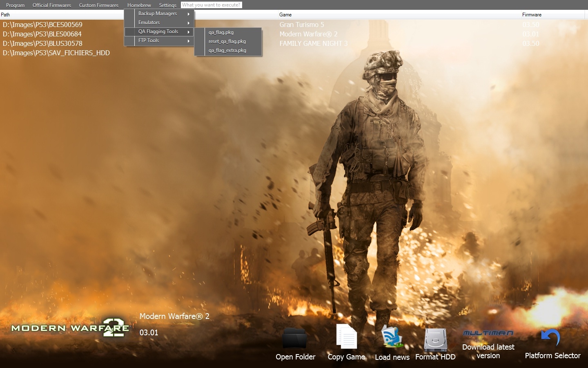The image size is (588, 368).
Task: Select row D:\Images\PS3\SAV_FICHIERS_HDD
Action: coord(56,53)
